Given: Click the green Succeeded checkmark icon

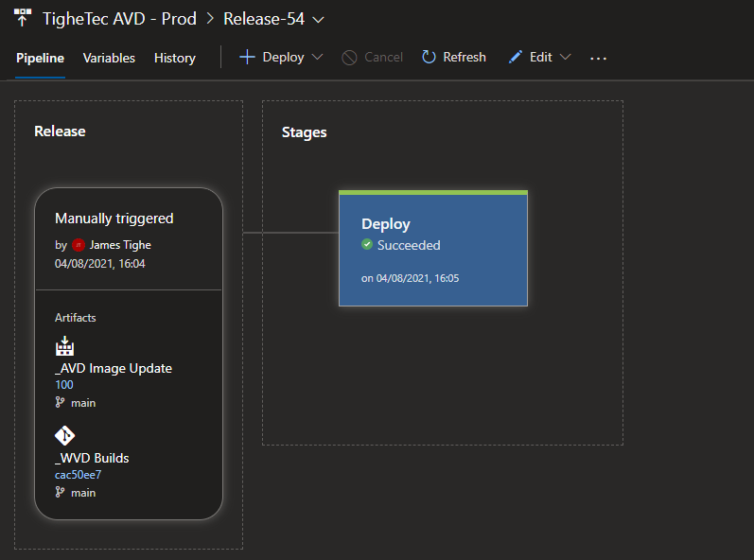Looking at the screenshot, I should [x=367, y=245].
